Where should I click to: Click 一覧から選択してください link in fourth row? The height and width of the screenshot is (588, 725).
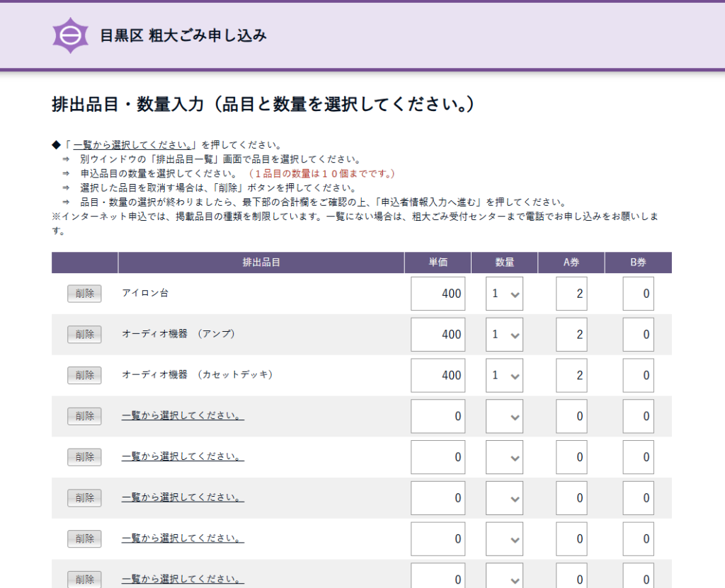(x=183, y=416)
